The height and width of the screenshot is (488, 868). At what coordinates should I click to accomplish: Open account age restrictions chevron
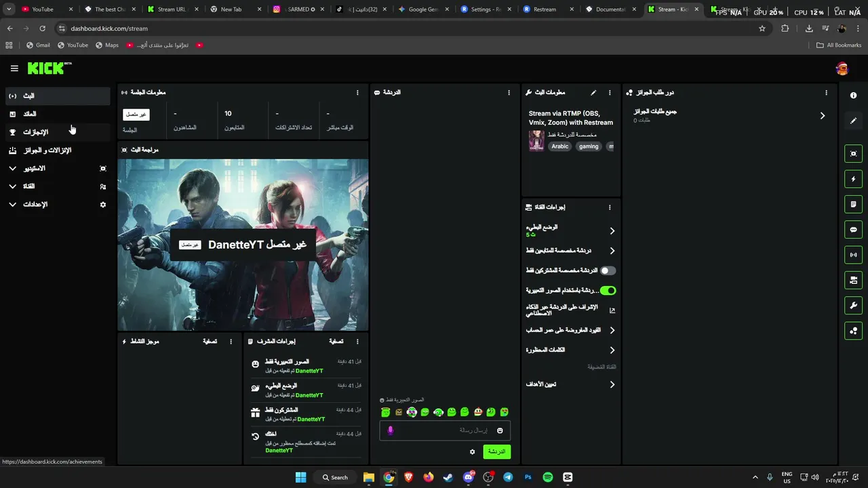point(612,330)
